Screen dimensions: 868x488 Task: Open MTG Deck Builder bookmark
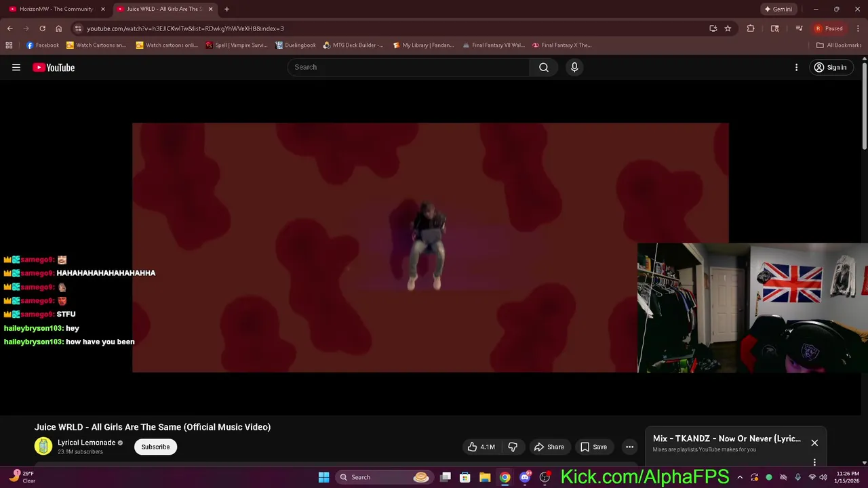353,45
